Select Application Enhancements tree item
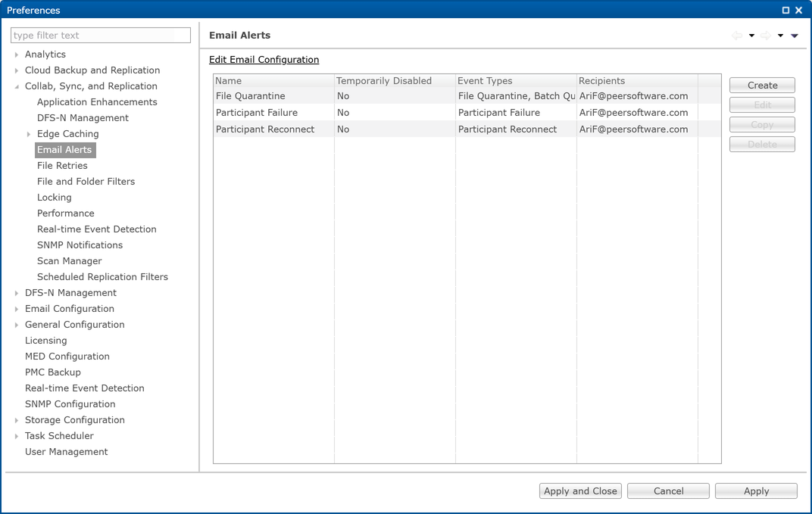This screenshot has width=812, height=514. [x=97, y=102]
